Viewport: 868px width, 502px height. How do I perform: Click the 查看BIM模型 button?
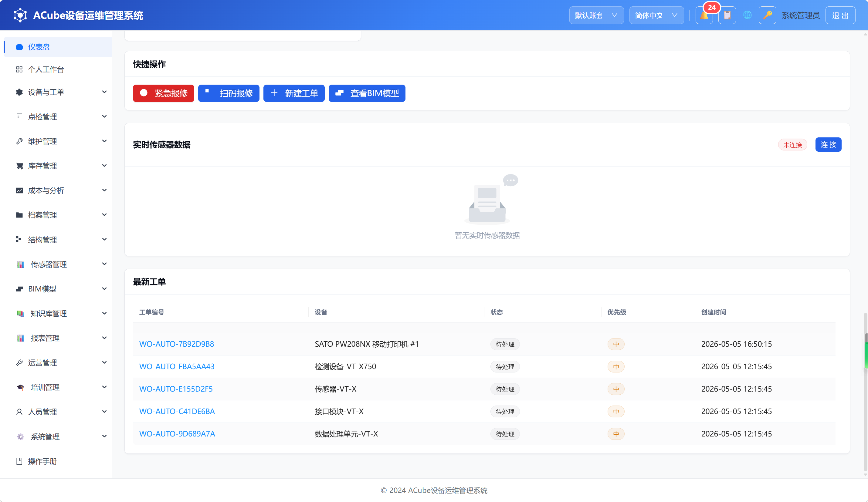click(x=367, y=93)
